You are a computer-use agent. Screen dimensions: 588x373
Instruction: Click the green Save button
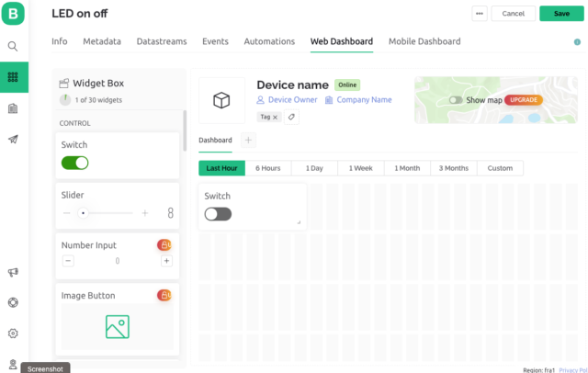560,14
